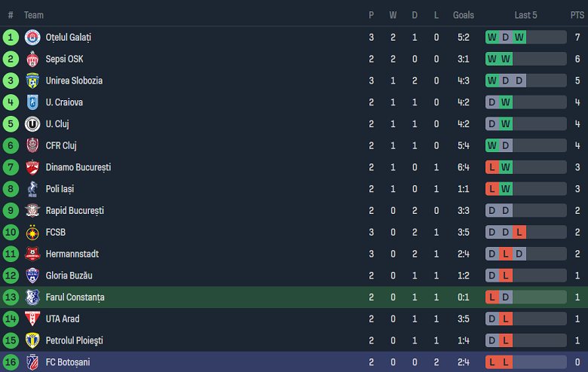Click Oțelul Galați's first green W badge

click(x=492, y=37)
